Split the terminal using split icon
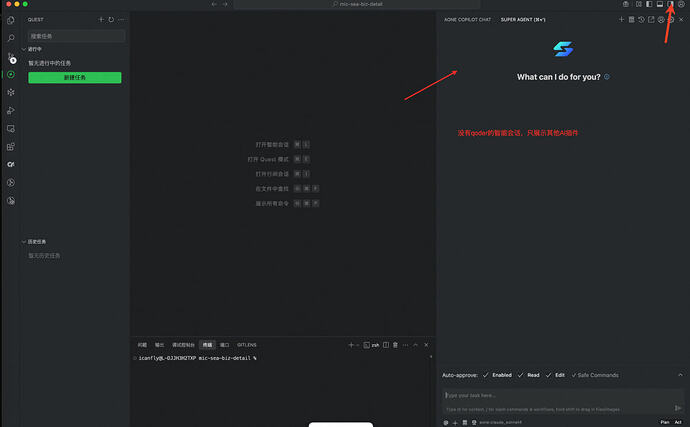Viewport: 690px width, 427px height. tap(386, 345)
